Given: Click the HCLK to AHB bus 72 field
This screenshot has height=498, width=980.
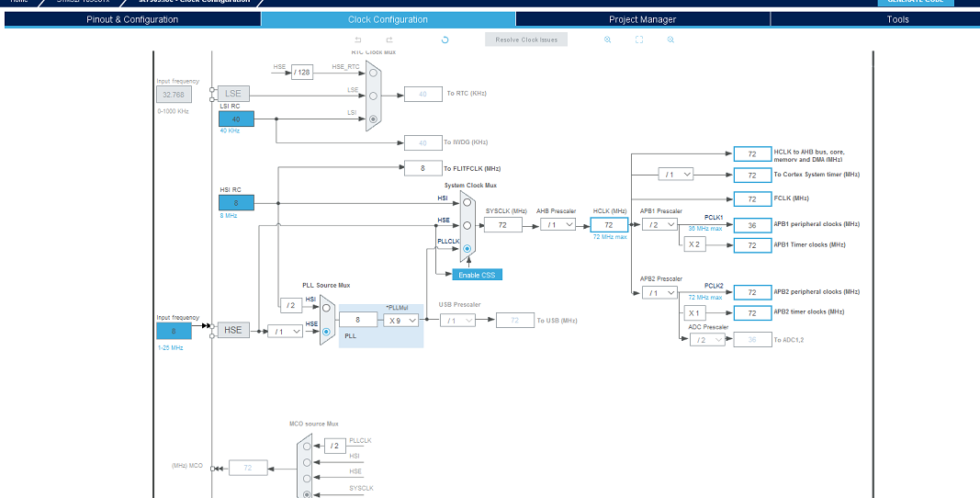Looking at the screenshot, I should point(752,154).
